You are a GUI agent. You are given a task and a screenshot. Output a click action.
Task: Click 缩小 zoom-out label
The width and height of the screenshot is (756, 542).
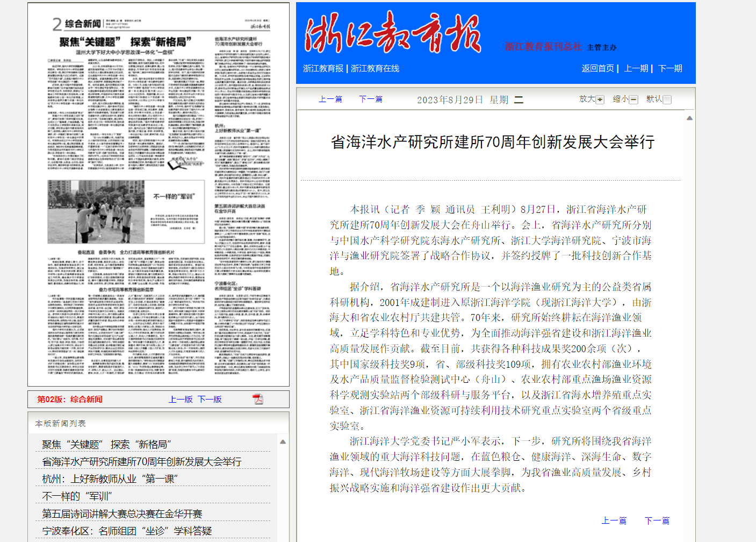[x=621, y=99]
